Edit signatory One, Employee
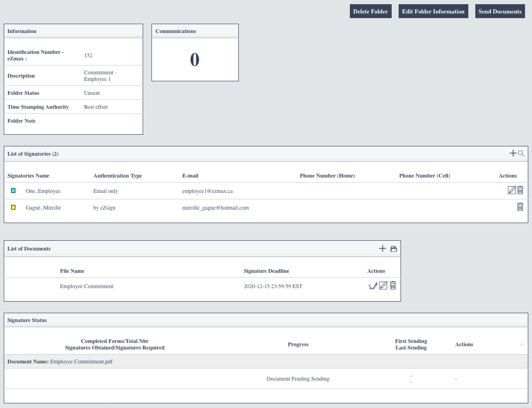 (512, 190)
